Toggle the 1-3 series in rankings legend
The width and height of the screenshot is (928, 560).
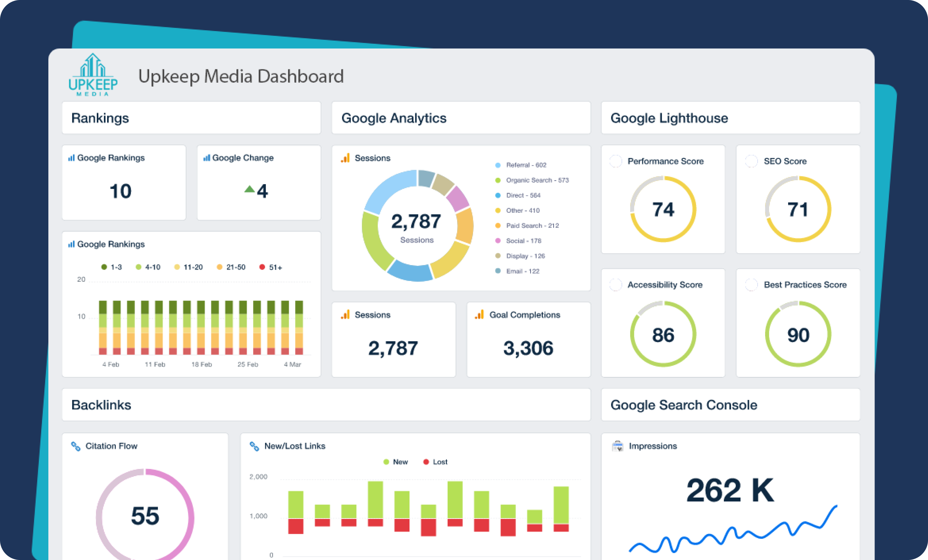tap(111, 267)
